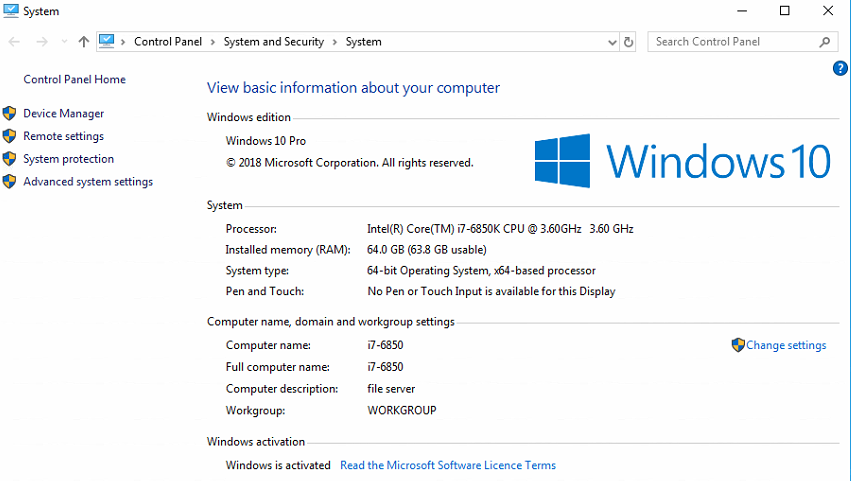Click shield icon beside Remote settings
851x481 pixels.
9,136
